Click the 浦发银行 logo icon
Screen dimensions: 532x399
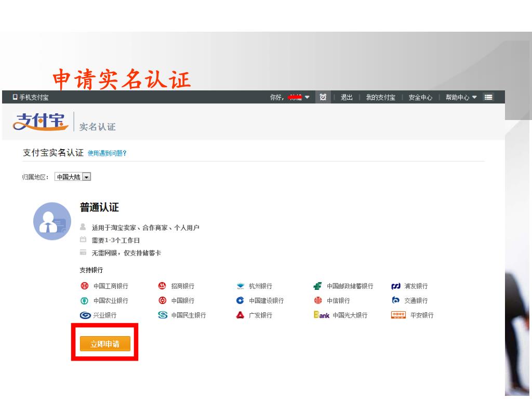point(395,286)
